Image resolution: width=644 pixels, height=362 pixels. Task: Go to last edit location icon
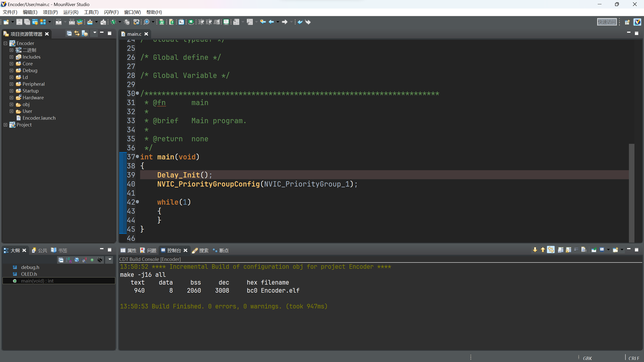[263, 22]
